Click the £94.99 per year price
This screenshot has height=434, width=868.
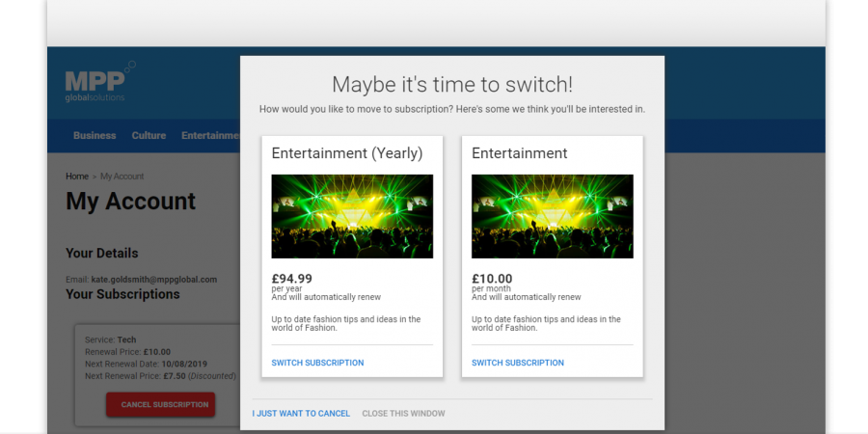point(293,279)
